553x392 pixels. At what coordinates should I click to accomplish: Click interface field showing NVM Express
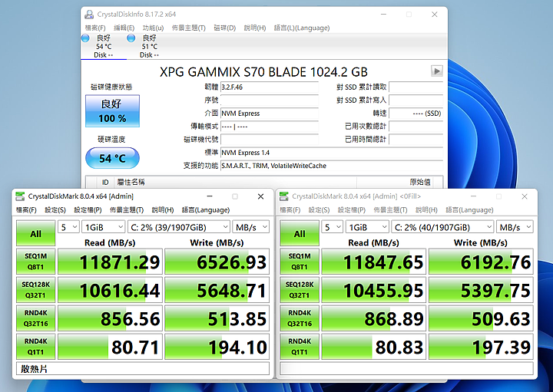270,114
